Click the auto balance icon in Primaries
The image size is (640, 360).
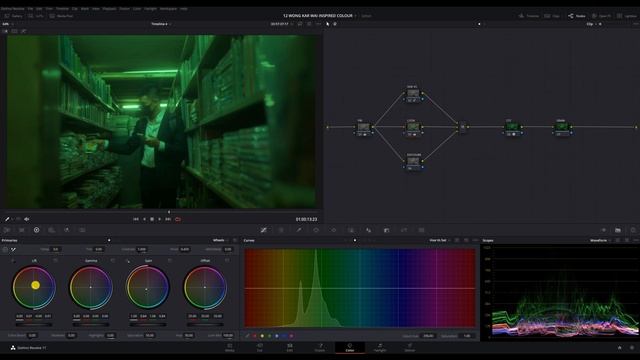click(5, 249)
